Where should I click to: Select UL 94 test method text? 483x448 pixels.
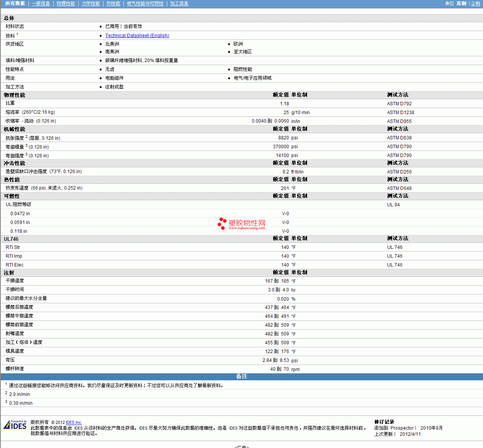393,205
